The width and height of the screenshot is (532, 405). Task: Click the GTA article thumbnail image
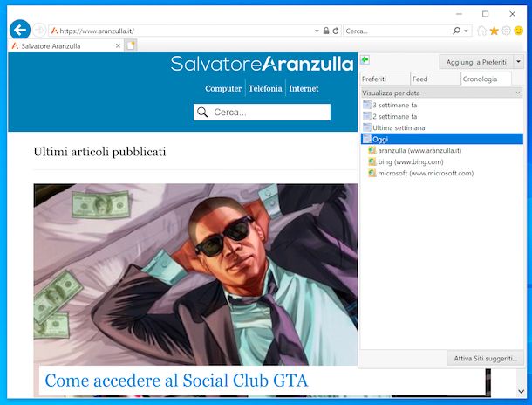195,274
